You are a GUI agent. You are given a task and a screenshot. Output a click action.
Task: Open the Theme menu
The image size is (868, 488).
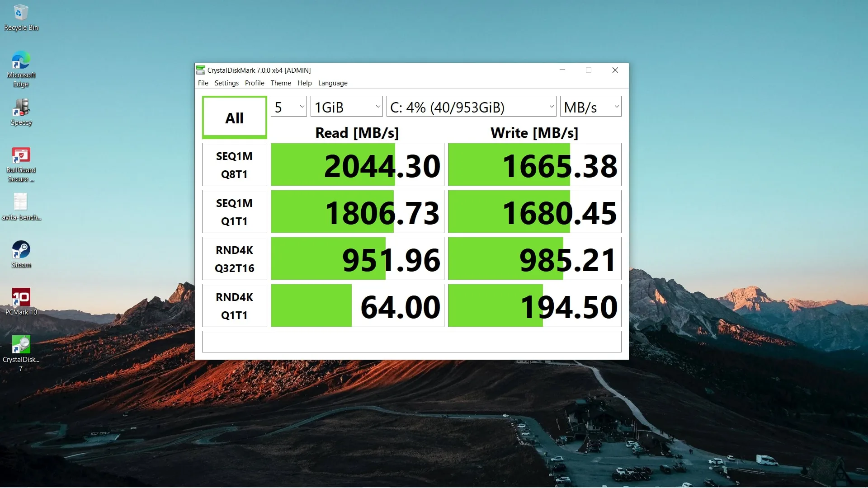click(x=281, y=83)
